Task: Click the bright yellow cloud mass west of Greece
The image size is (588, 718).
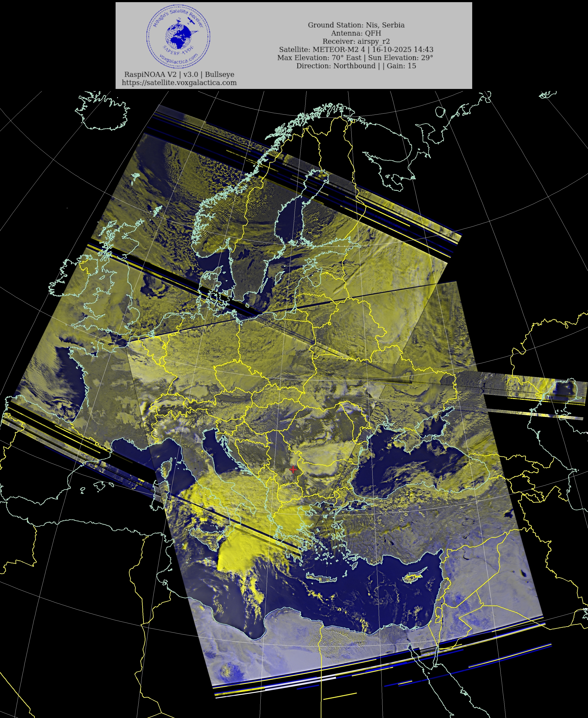Action: point(237,552)
